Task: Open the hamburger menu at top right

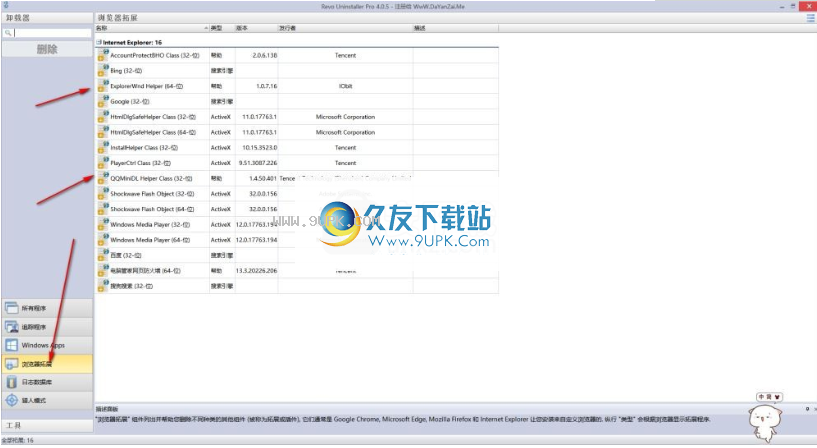Action: click(x=810, y=18)
